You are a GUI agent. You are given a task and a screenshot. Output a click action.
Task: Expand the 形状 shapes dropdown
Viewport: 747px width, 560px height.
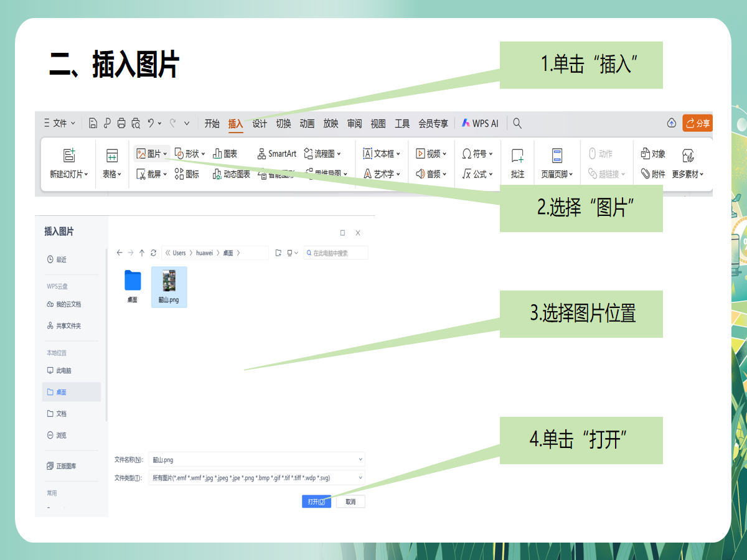tap(204, 154)
